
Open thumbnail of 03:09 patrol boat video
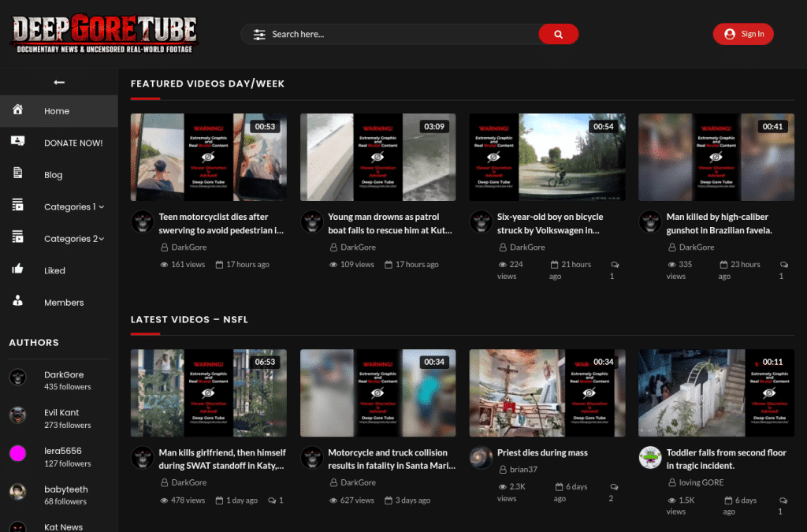pyautogui.click(x=377, y=157)
